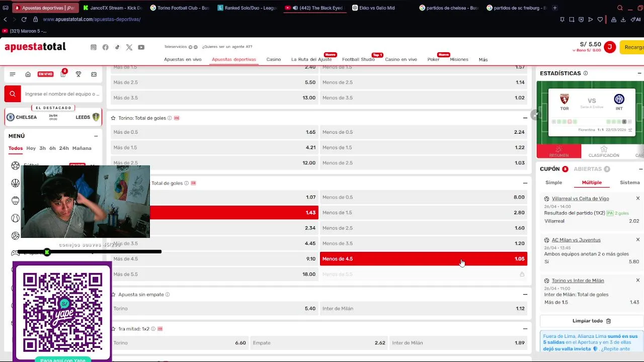Click the red search magnifier button
644x362 pixels.
[x=13, y=94]
